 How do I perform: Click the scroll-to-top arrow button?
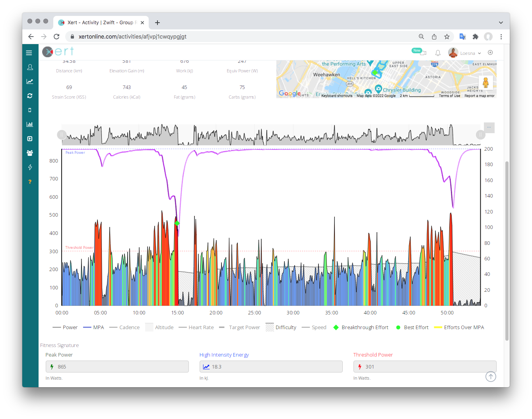tap(491, 376)
